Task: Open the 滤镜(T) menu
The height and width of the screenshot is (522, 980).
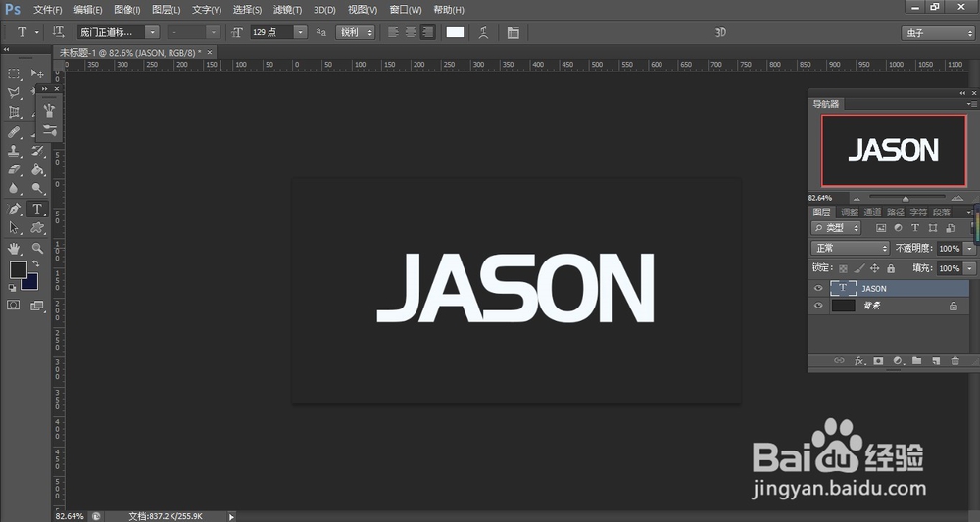Action: point(287,10)
